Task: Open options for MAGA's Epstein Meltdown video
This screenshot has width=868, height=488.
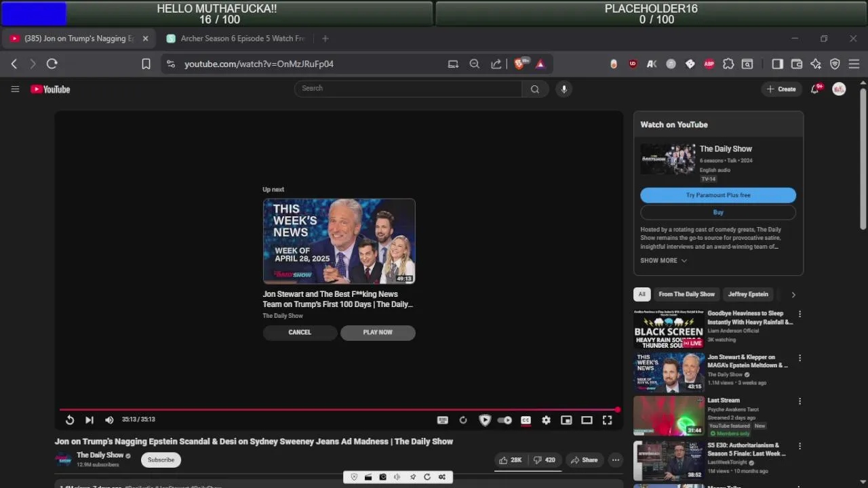Action: coord(800,358)
